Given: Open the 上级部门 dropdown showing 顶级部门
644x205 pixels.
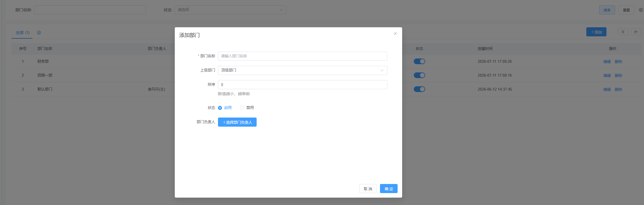Looking at the screenshot, I should click(302, 70).
